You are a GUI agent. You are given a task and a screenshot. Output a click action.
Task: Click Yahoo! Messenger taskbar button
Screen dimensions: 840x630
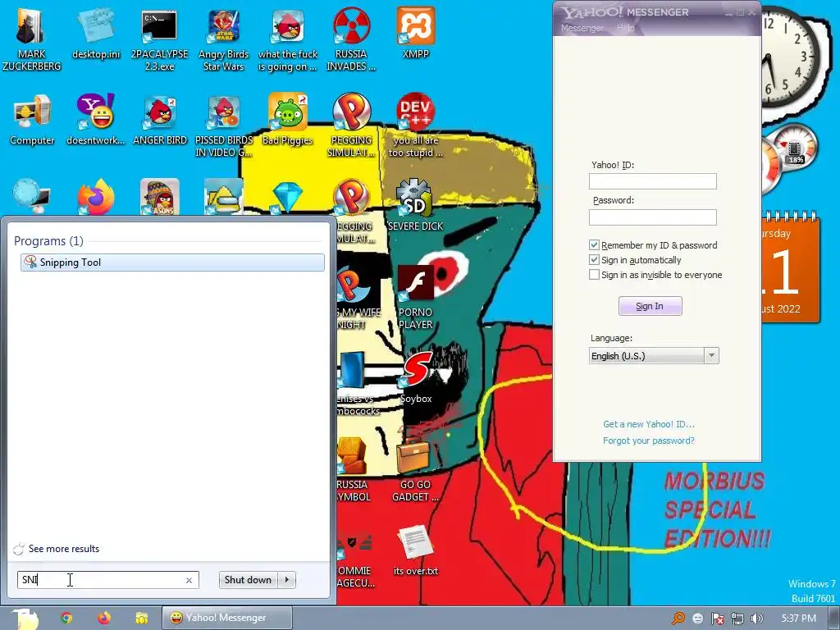[227, 618]
